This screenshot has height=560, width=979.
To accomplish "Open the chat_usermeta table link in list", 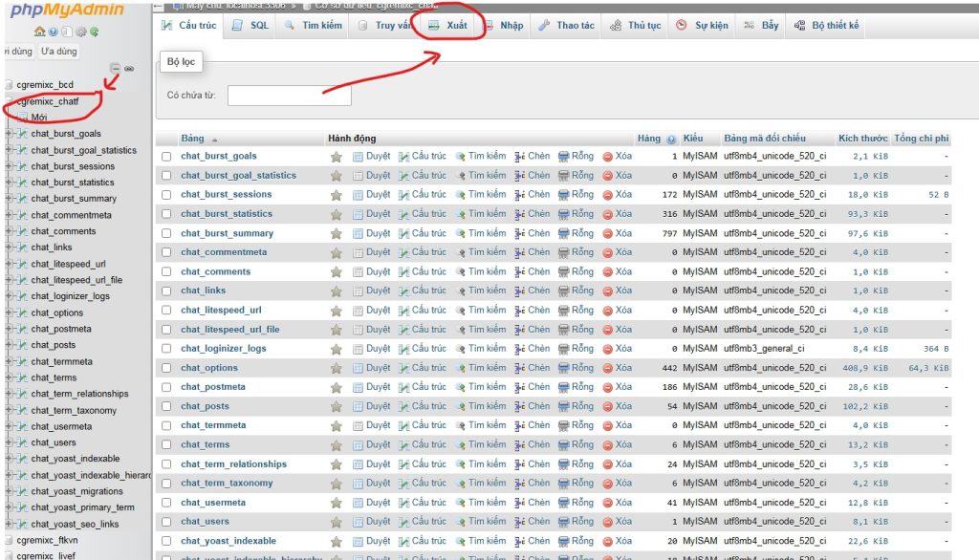I will click(213, 503).
